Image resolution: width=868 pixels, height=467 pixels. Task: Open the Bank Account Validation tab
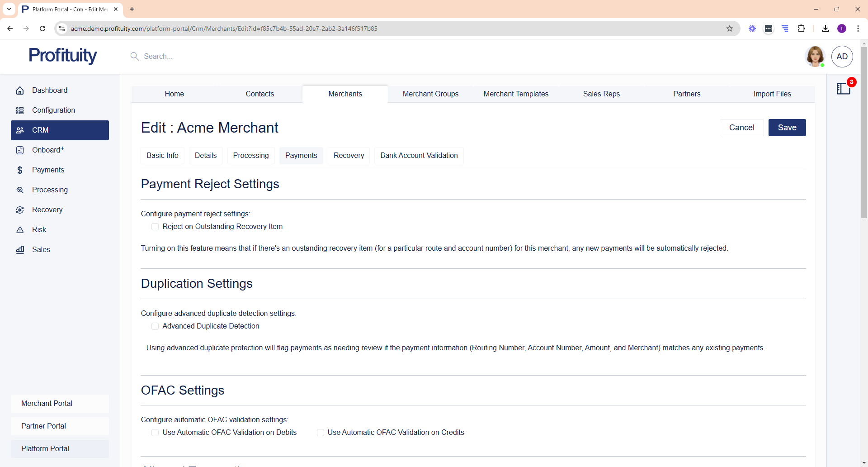point(419,156)
